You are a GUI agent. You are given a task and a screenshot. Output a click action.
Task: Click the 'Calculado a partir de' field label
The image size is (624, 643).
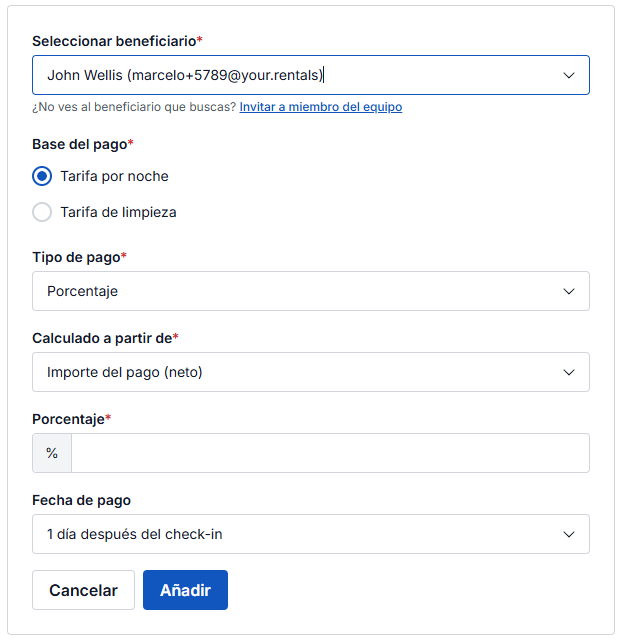pos(102,338)
